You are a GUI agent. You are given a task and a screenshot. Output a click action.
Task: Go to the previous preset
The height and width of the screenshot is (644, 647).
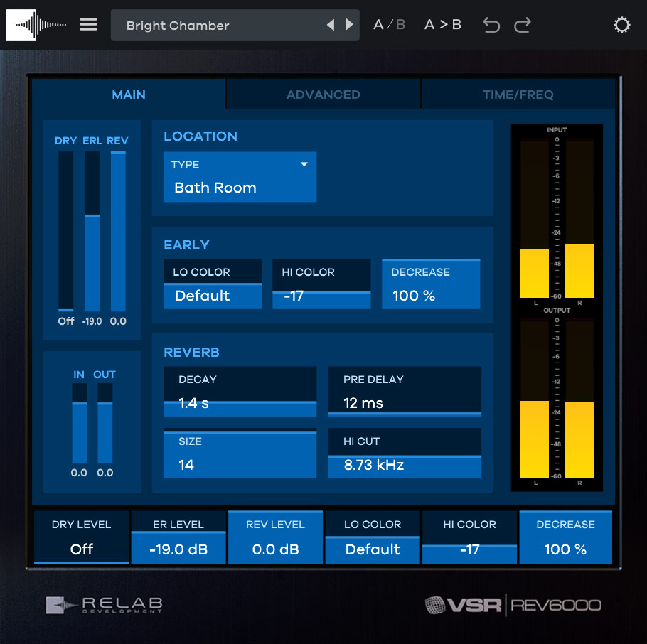(331, 23)
